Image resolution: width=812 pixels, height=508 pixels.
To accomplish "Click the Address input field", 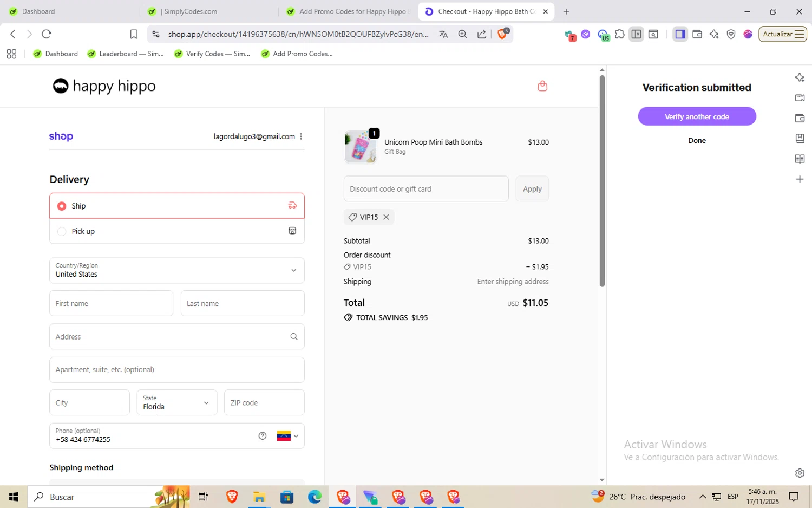I will [x=177, y=336].
